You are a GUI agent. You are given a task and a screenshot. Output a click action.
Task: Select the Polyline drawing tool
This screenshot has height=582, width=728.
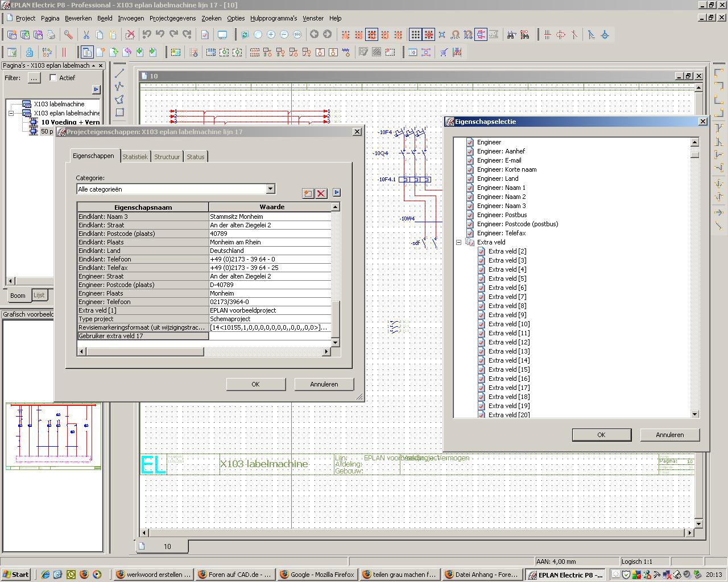click(x=119, y=86)
